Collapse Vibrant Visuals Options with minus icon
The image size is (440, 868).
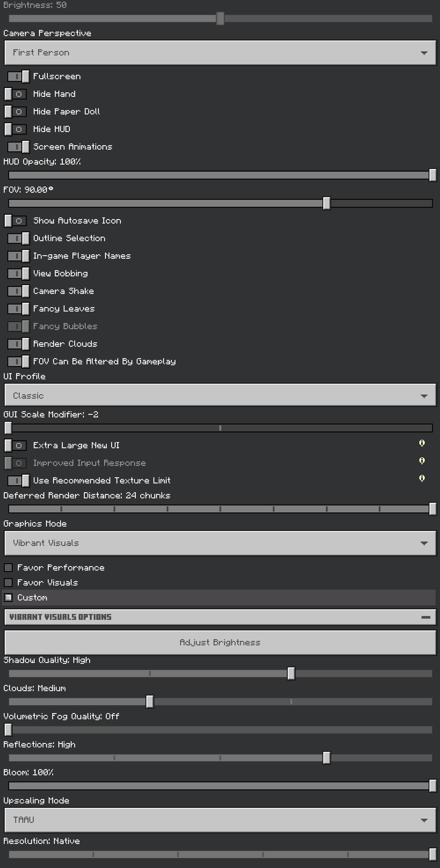pyautogui.click(x=426, y=617)
